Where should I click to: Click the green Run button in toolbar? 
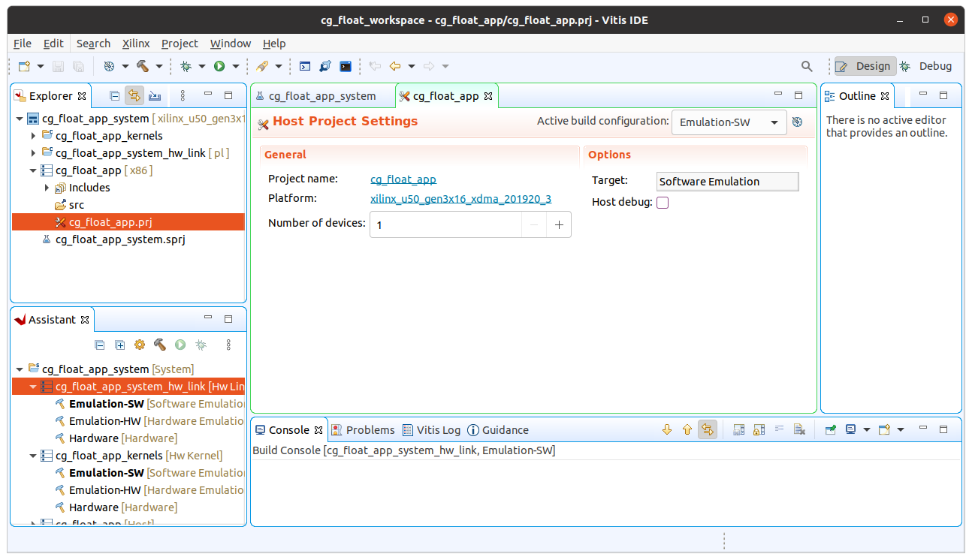point(219,66)
